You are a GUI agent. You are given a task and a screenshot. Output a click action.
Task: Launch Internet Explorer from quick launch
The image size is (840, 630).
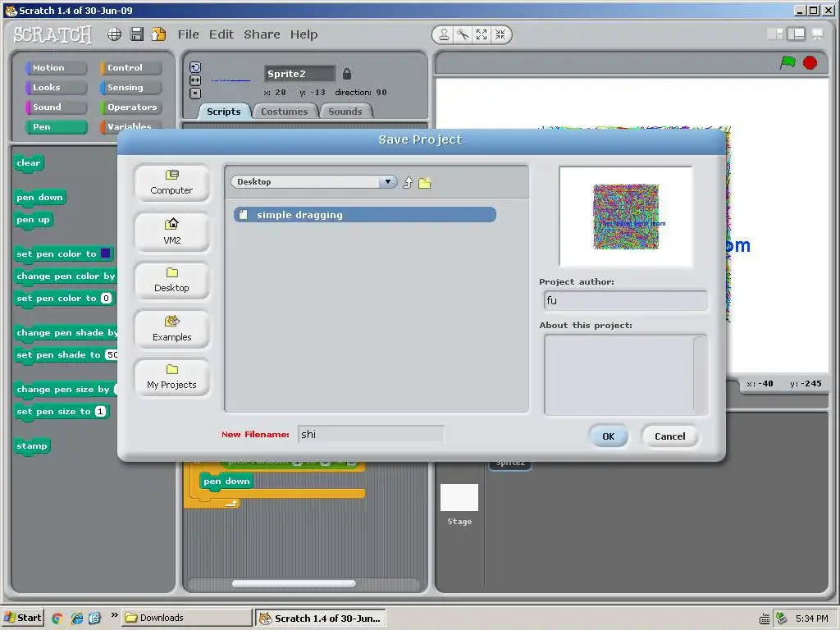pos(76,619)
